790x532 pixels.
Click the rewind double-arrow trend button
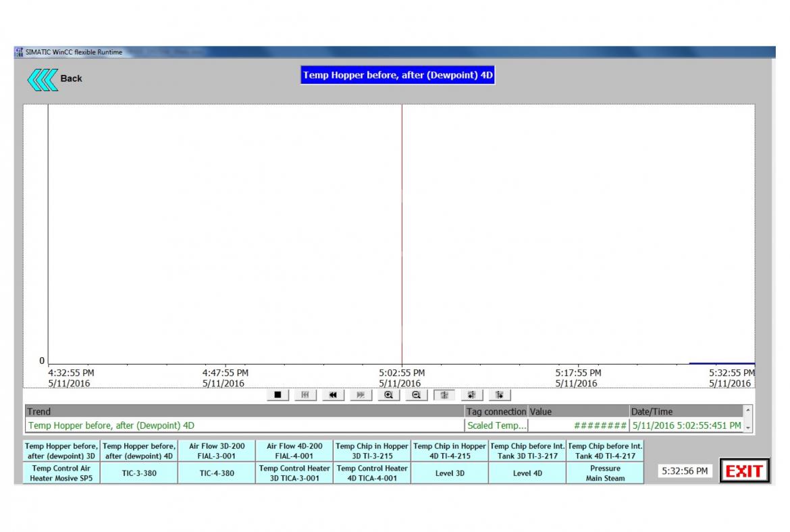pos(333,395)
